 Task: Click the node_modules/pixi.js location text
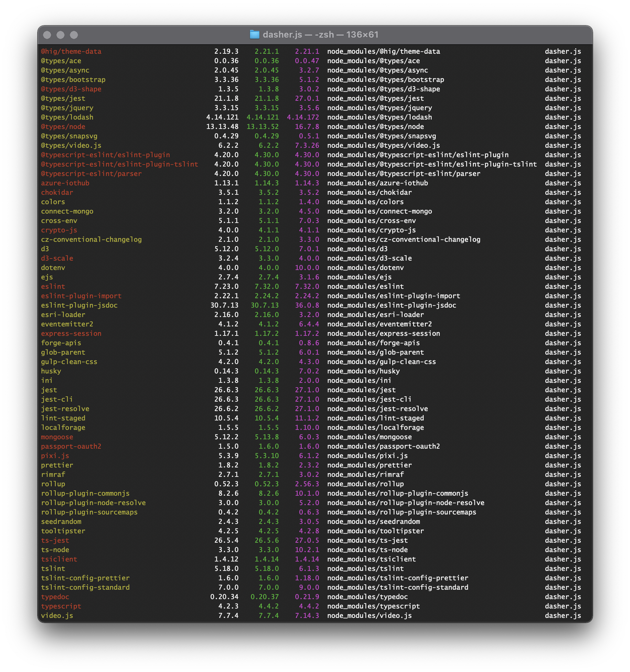(x=367, y=456)
